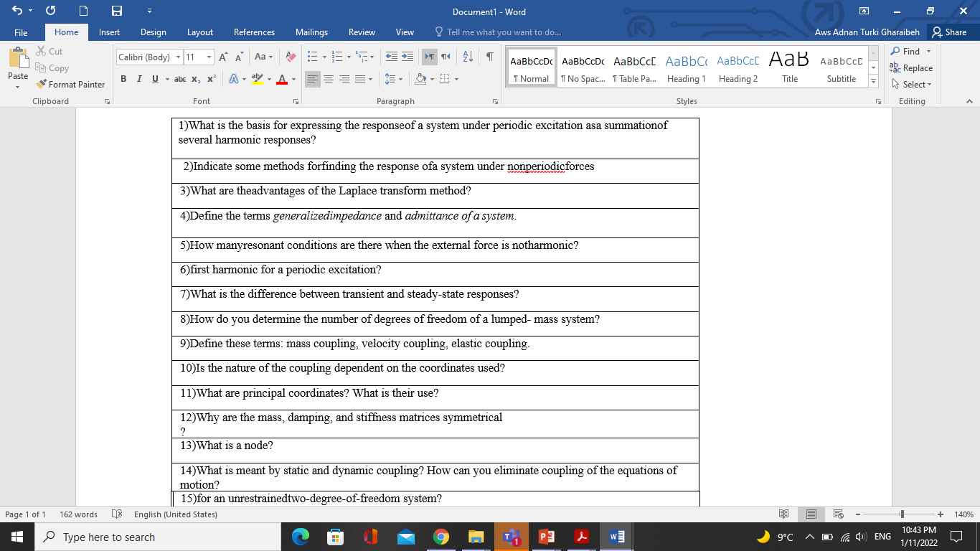Screen dimensions: 980x551
Task: Switch to the Review ribbon tab
Action: (362, 32)
